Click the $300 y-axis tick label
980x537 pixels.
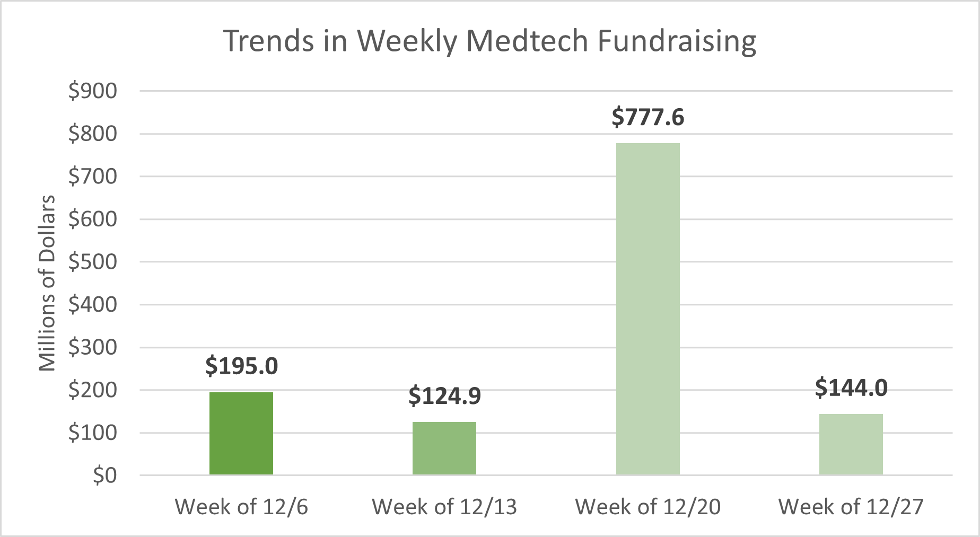coord(93,347)
